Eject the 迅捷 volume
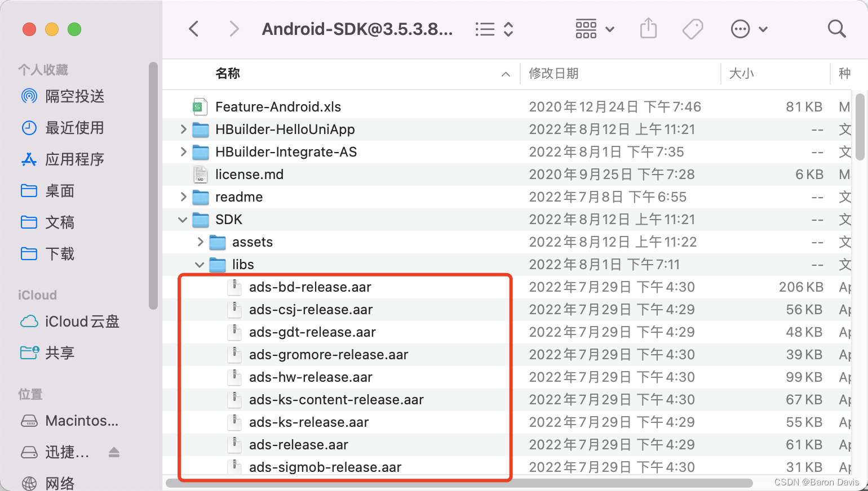This screenshot has height=491, width=868. point(114,452)
